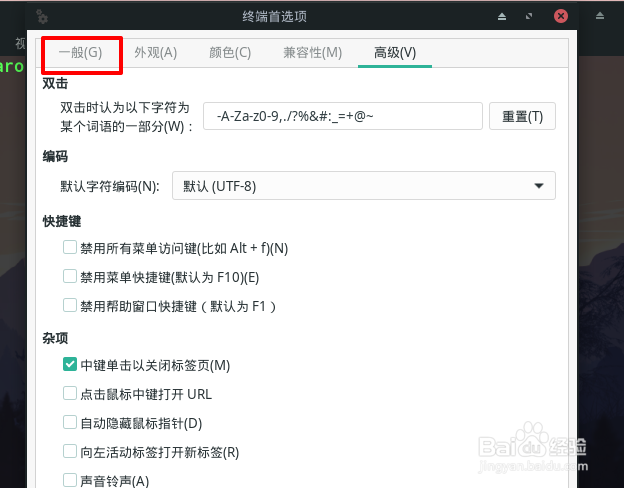This screenshot has height=488, width=624.
Task: Click the word characters input field
Action: [x=343, y=116]
